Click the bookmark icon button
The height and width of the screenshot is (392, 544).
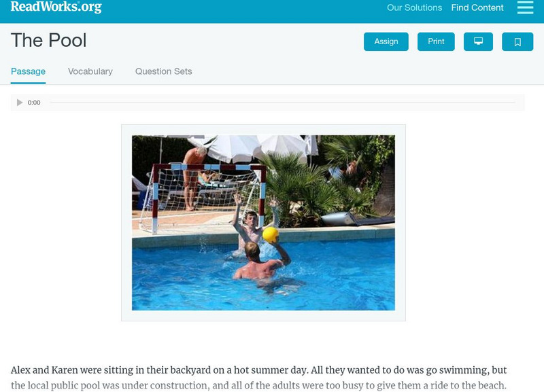pyautogui.click(x=517, y=41)
